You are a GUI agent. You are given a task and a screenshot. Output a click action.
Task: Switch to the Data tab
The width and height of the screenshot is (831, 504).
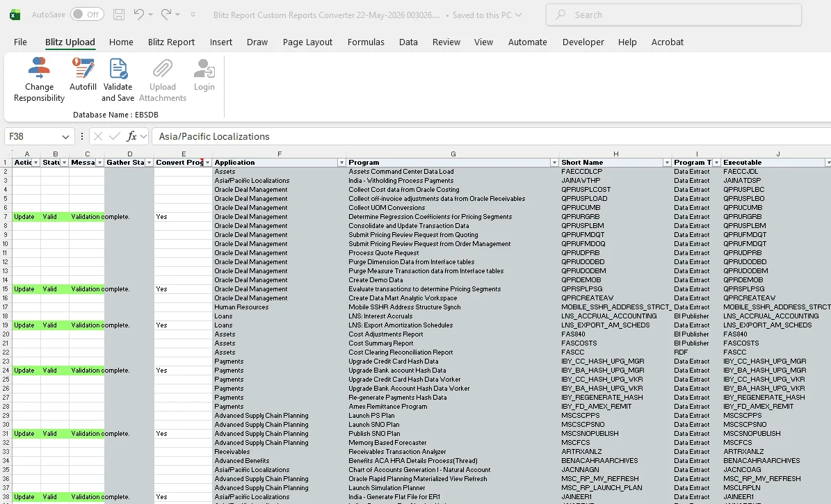point(408,42)
